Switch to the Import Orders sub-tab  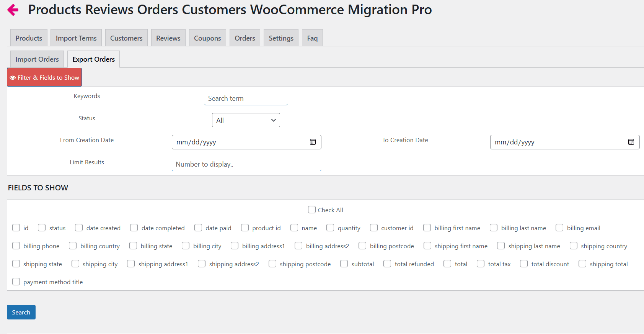pyautogui.click(x=37, y=59)
